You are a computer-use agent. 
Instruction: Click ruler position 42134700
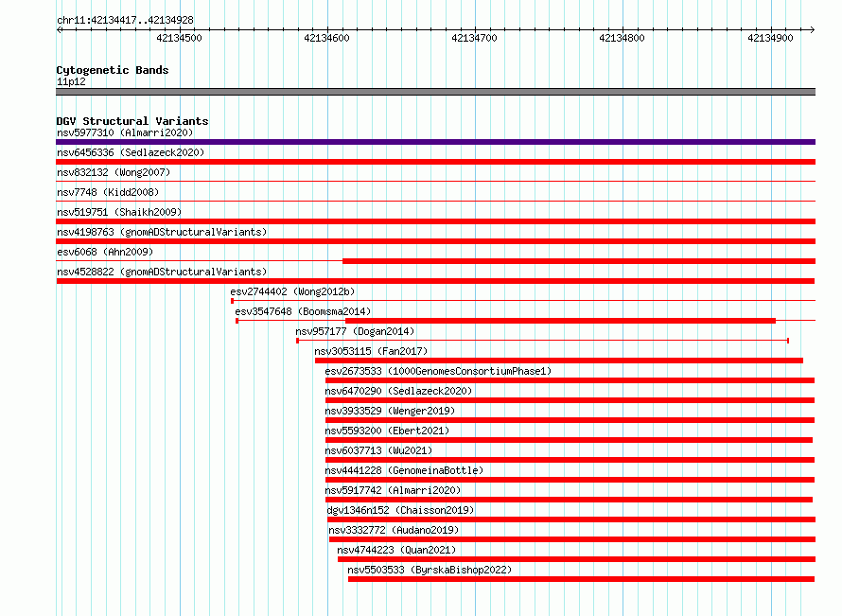474,38
